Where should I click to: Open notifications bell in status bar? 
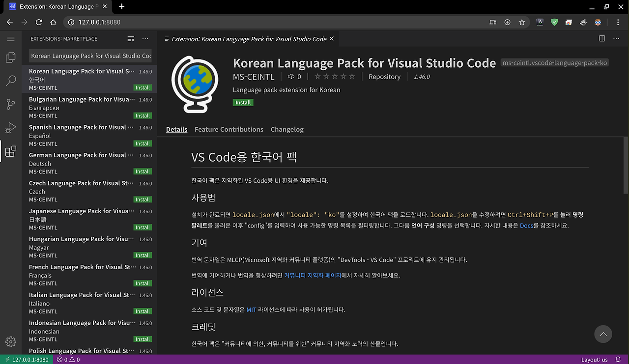(x=618, y=360)
